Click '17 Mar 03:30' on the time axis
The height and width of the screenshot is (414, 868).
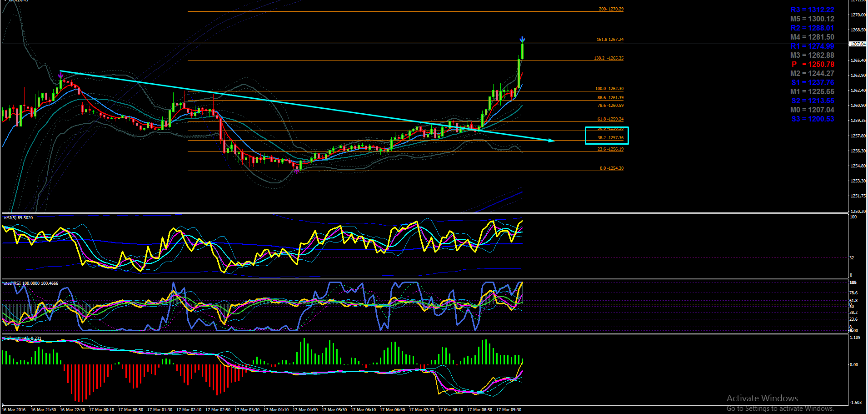(247, 410)
